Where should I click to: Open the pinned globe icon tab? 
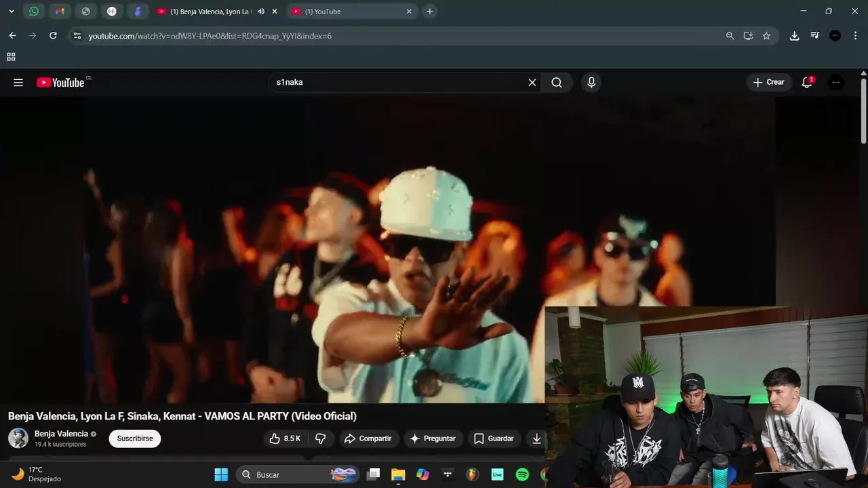pyautogui.click(x=85, y=12)
